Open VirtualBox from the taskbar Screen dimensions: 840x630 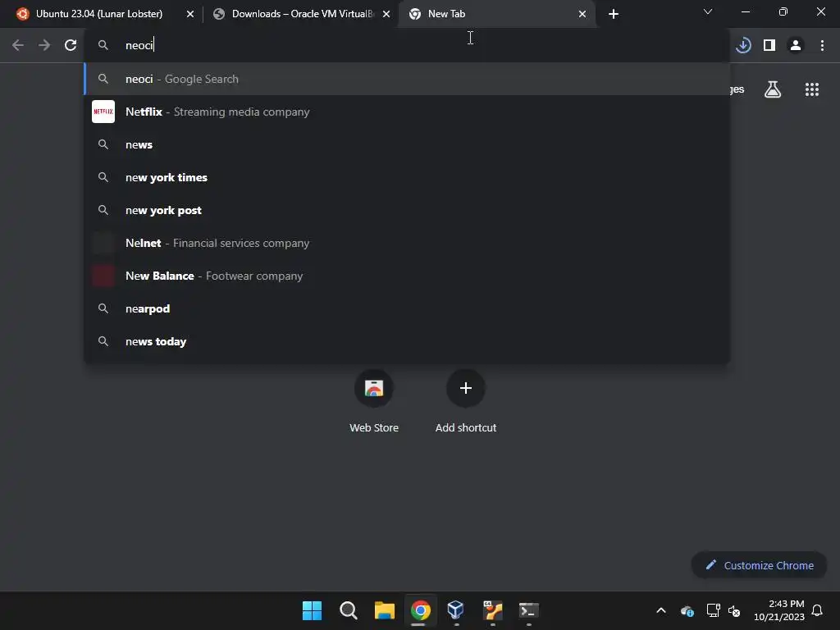coord(456,610)
